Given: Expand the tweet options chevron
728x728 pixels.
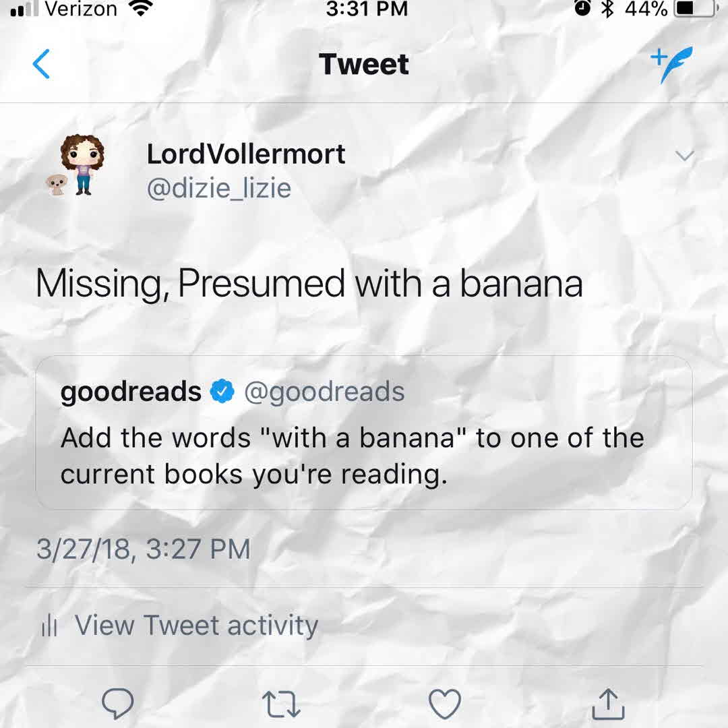Looking at the screenshot, I should tap(684, 156).
